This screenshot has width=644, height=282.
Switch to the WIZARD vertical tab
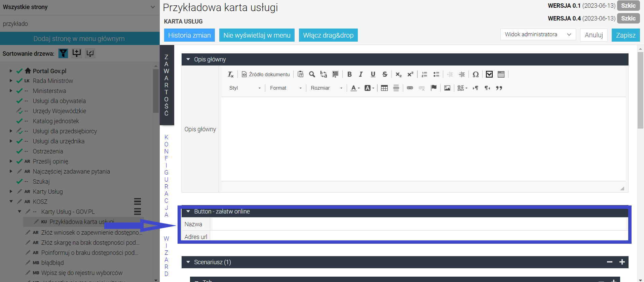click(x=166, y=256)
